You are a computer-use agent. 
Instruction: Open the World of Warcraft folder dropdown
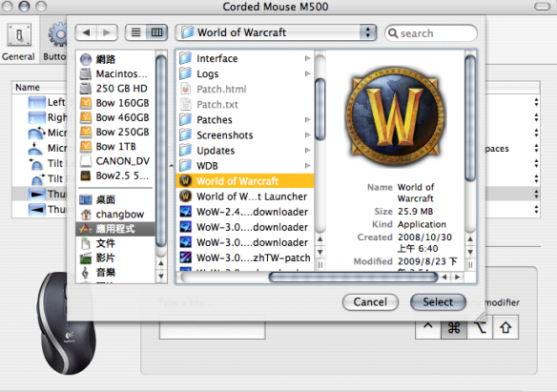pos(276,32)
